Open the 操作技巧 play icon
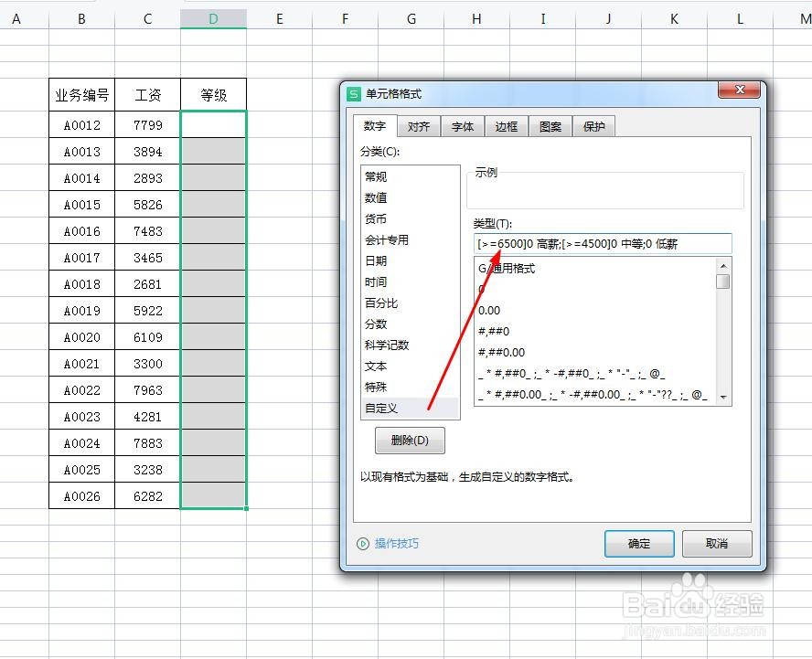The height and width of the screenshot is (659, 812). tap(362, 544)
